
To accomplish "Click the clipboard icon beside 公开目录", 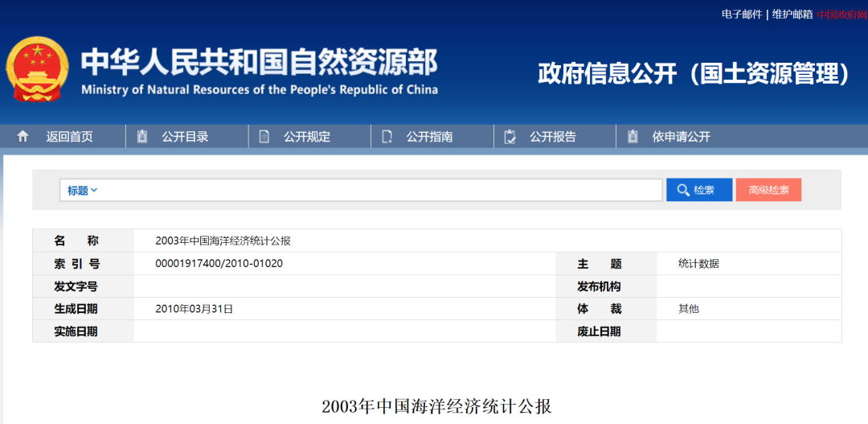I will (142, 137).
